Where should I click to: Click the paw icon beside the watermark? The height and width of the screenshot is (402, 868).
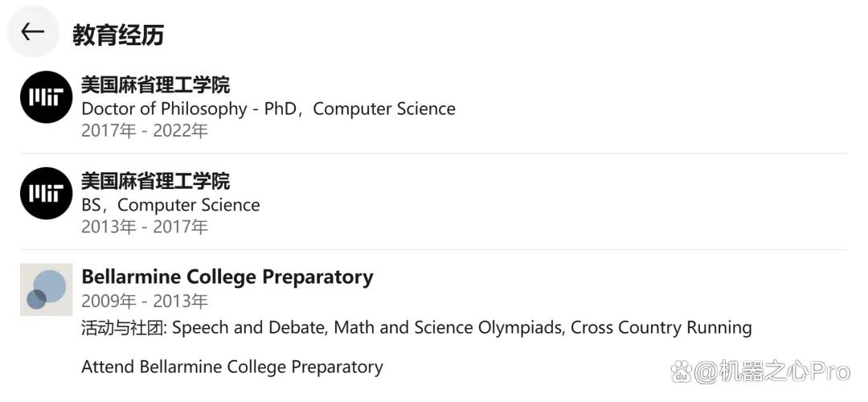coord(682,371)
